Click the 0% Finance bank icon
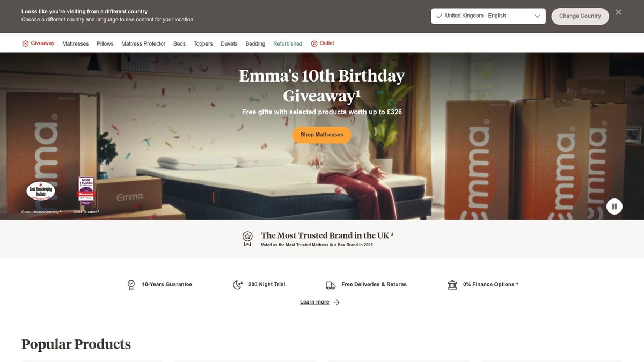Screen dimensions: 644x362 pyautogui.click(x=452, y=285)
